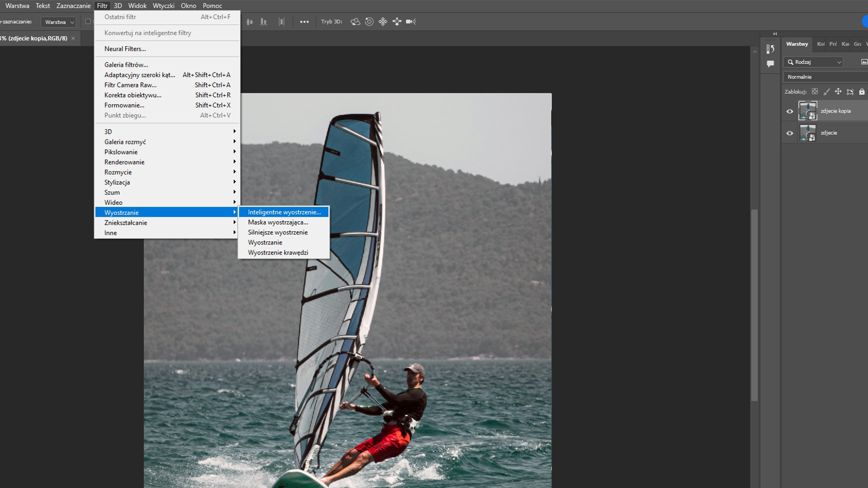Click the lock all padlock icon
The width and height of the screenshot is (868, 488).
pos(862,92)
